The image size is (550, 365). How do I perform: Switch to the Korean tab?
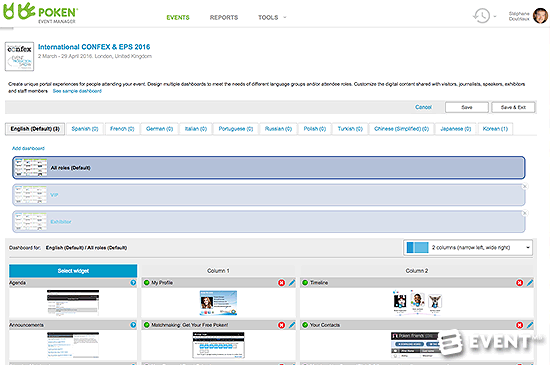coord(495,129)
